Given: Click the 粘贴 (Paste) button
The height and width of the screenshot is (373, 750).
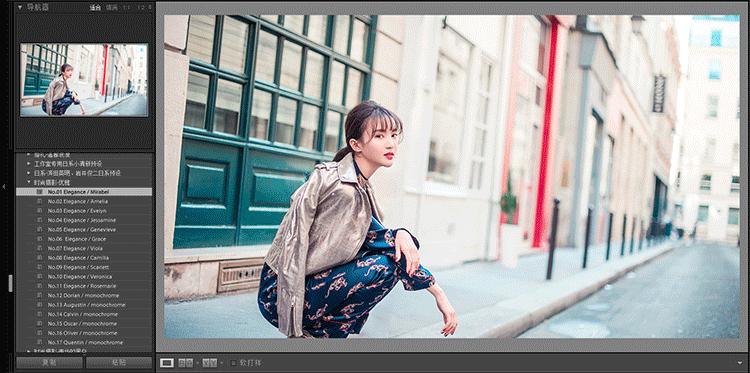Looking at the screenshot, I should [119, 363].
